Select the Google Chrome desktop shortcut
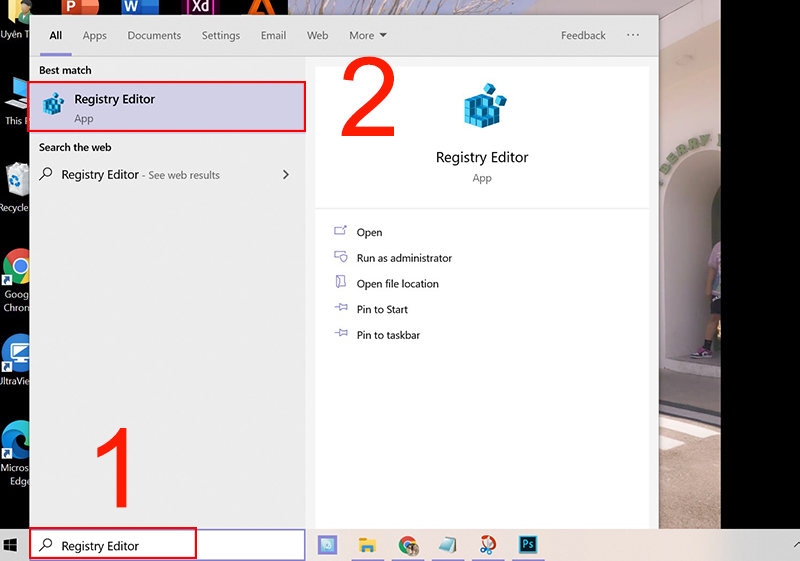Image resolution: width=800 pixels, height=561 pixels. [15, 280]
